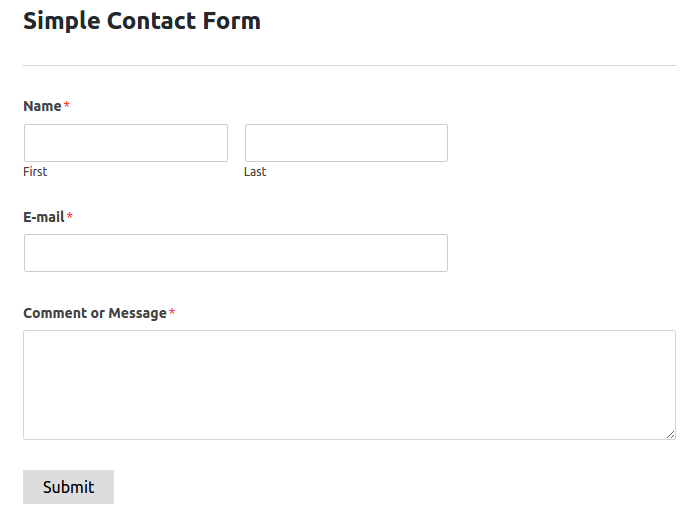Click the "Last" sublabel under the name field
The height and width of the screenshot is (511, 690).
click(x=255, y=172)
